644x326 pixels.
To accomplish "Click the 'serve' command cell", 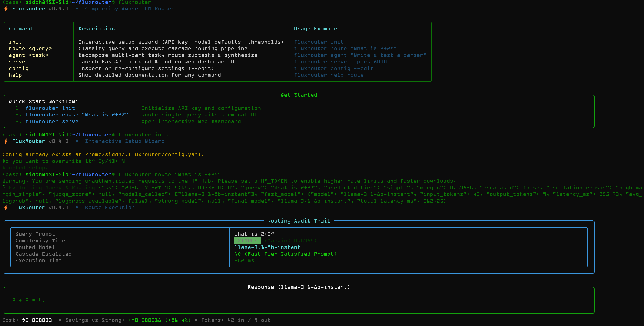I will pyautogui.click(x=17, y=62).
